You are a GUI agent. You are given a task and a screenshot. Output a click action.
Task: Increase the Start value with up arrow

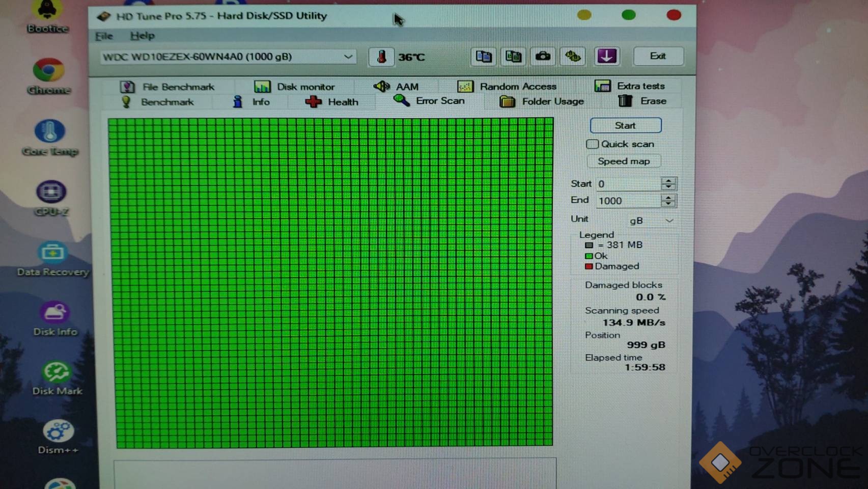pyautogui.click(x=668, y=180)
